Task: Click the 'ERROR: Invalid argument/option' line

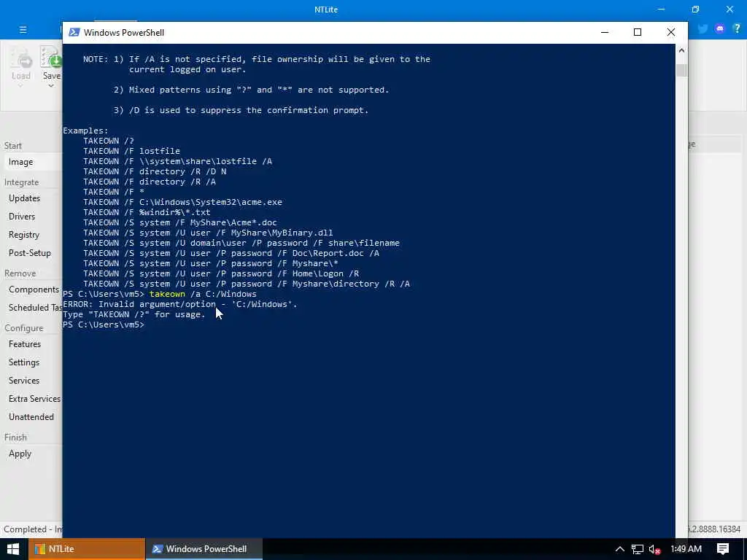Action: 180,304
